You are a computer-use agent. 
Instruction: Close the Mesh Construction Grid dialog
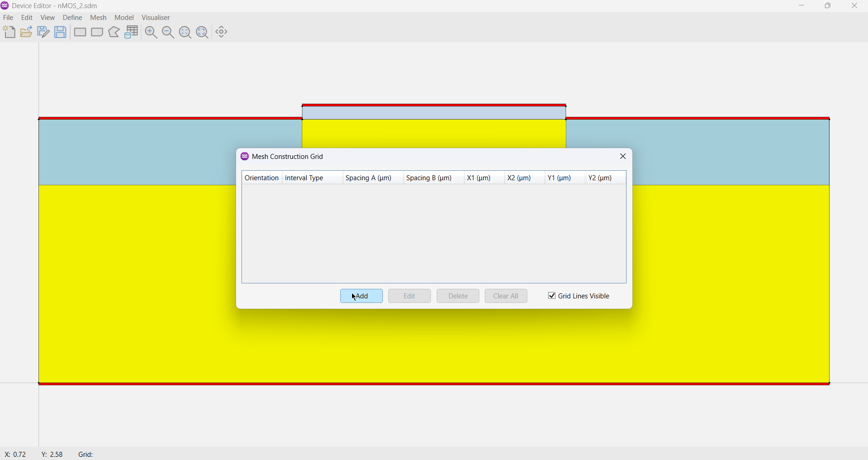coord(623,157)
